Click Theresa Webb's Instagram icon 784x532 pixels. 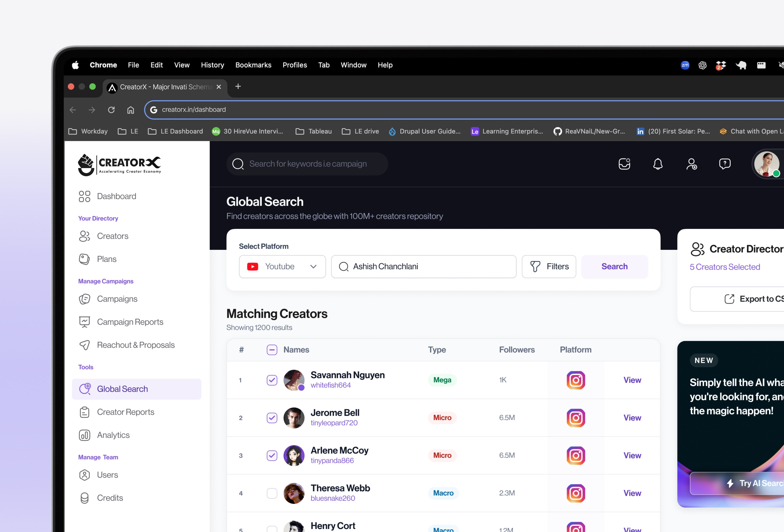point(576,493)
